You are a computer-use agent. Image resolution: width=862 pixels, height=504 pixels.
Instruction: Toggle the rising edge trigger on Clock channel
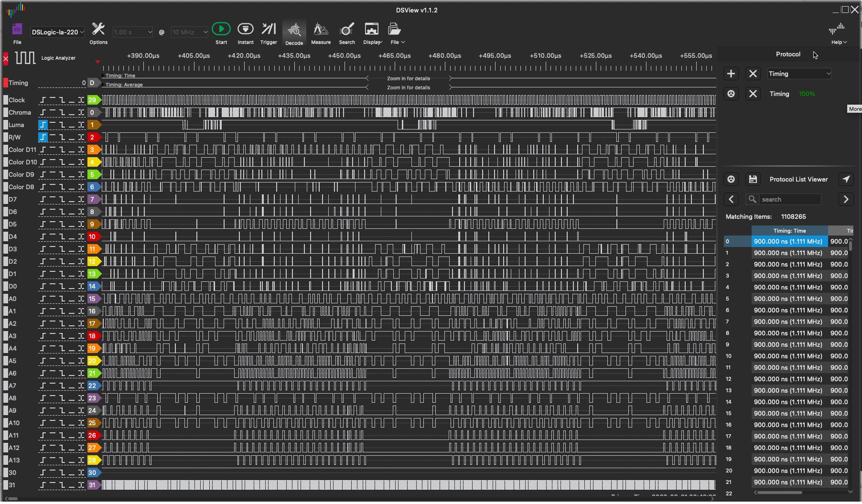click(x=43, y=100)
